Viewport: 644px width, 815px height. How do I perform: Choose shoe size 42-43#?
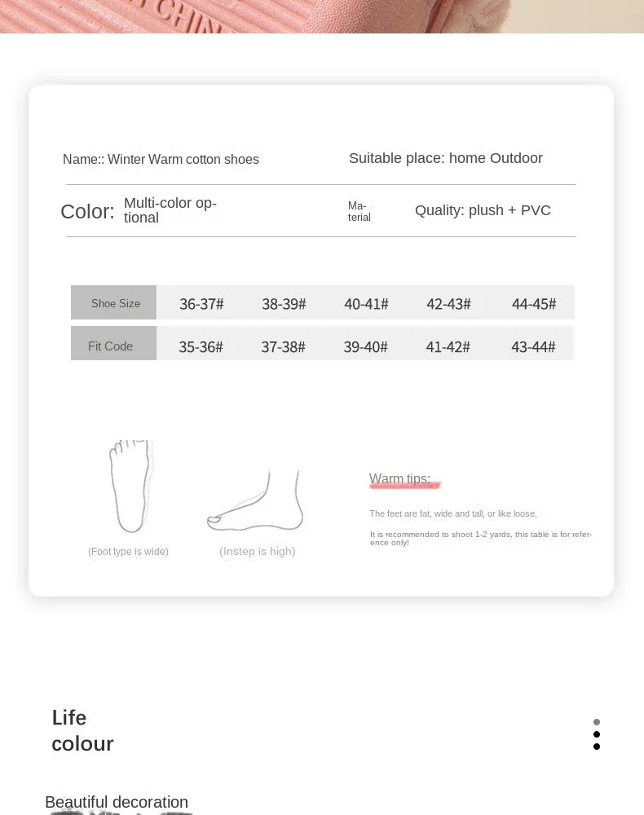[x=448, y=304]
